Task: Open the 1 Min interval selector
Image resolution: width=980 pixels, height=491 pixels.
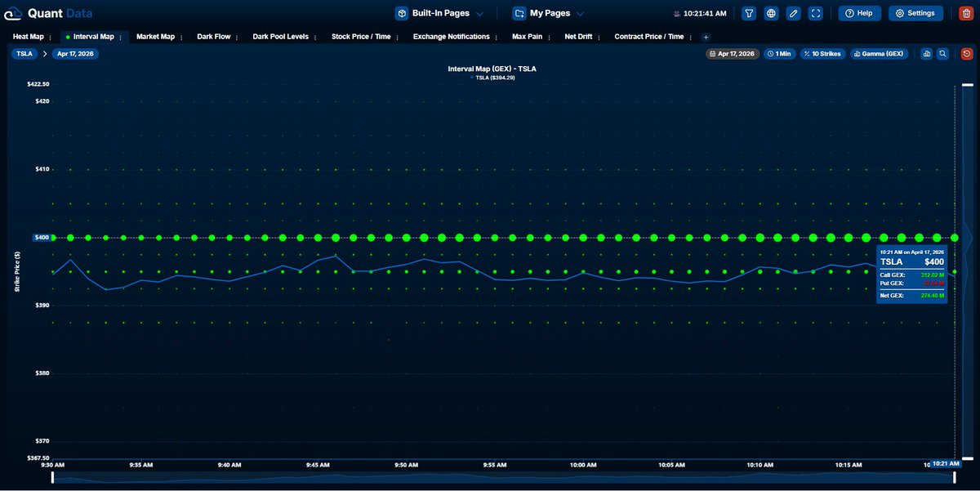Action: tap(779, 54)
